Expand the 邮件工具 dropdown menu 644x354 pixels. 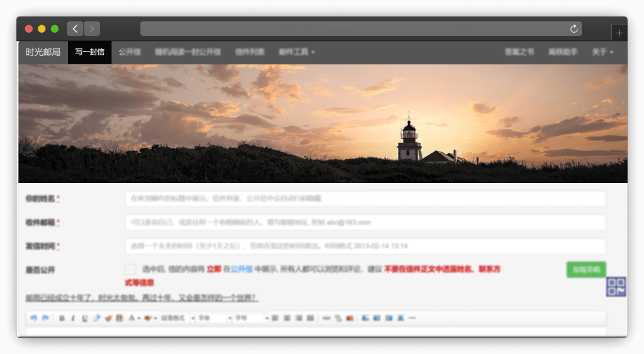coord(297,52)
